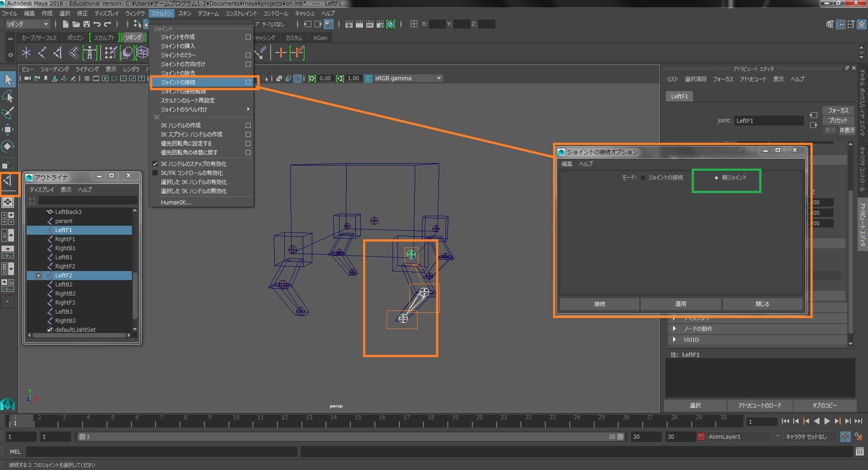Select the arrow Select tool in toolbox
Image resolution: width=868 pixels, height=470 pixels.
pyautogui.click(x=8, y=80)
